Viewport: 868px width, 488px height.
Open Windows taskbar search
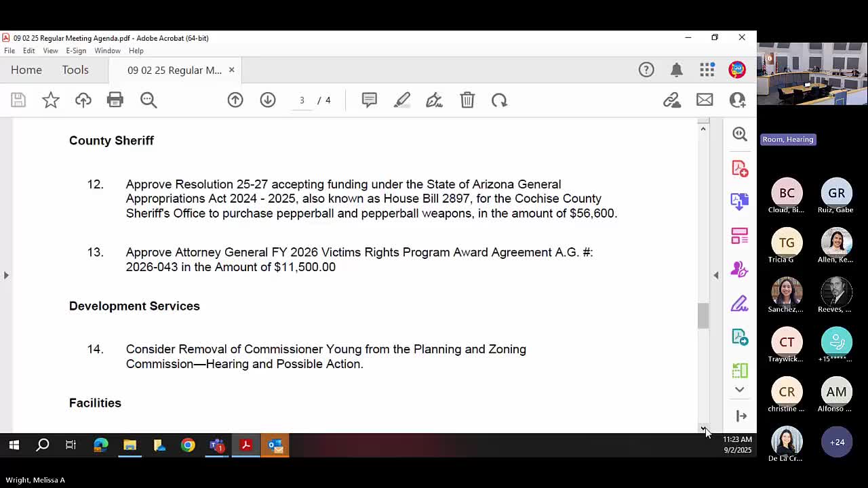pyautogui.click(x=43, y=445)
